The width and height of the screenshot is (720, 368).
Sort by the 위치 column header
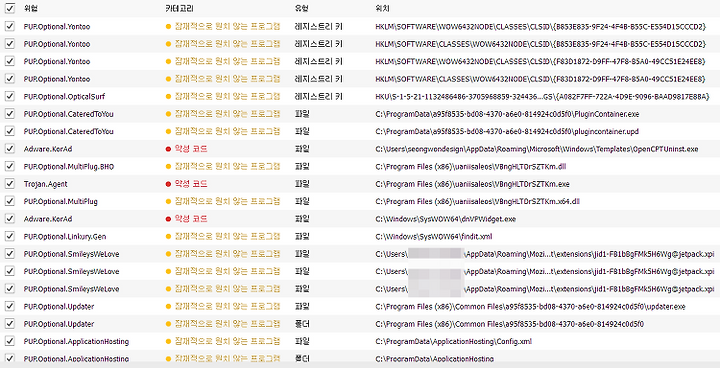pyautogui.click(x=382, y=8)
